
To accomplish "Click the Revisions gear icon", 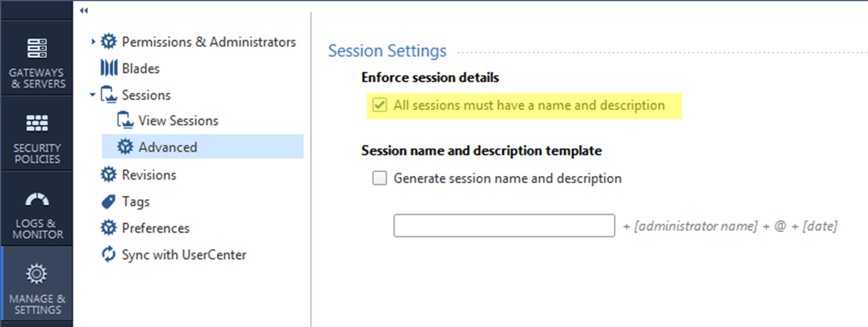I will pos(109,174).
